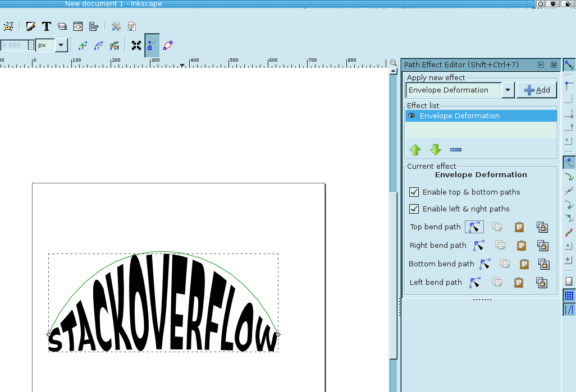The image size is (576, 392).
Task: Paste into Bottom bend path icon
Action: [524, 264]
